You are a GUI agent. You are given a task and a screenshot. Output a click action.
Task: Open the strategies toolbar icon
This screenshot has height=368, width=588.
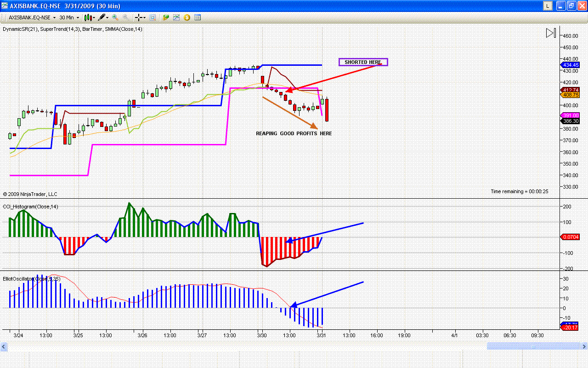[x=166, y=17]
